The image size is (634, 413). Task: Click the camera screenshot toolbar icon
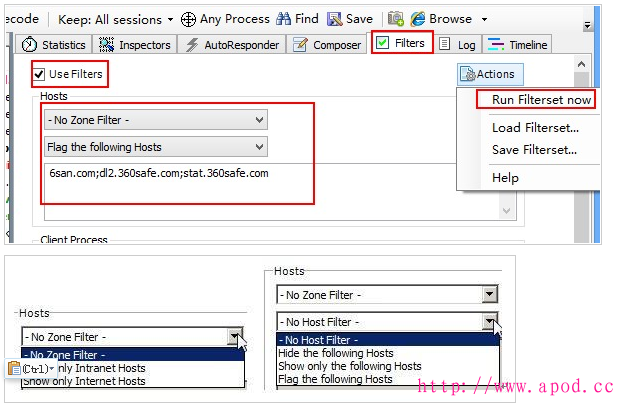[396, 19]
